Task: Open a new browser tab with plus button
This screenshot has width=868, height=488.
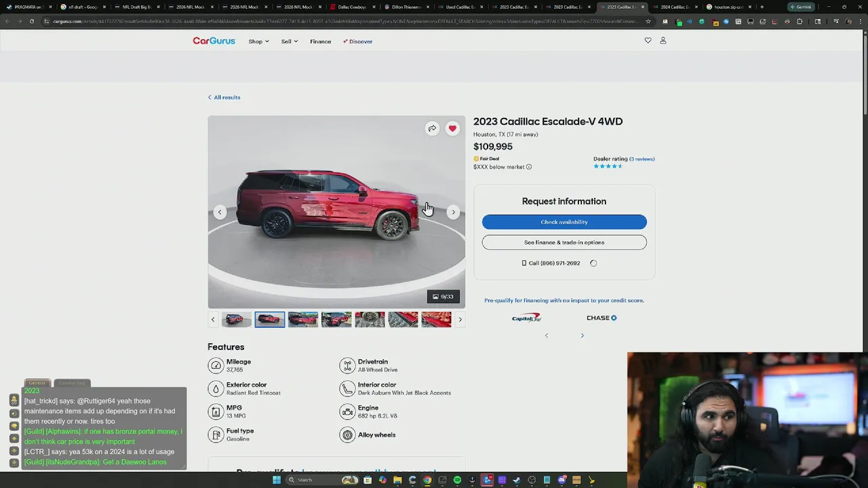Action: [762, 7]
